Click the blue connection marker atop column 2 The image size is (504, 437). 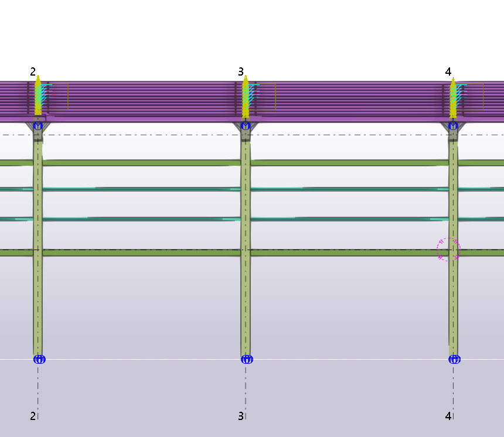point(38,126)
